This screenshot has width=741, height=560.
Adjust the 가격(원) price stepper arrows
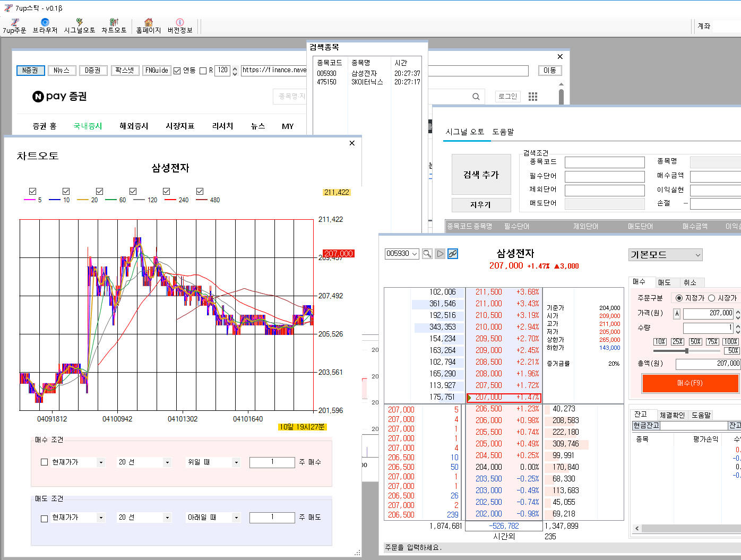pos(738,314)
